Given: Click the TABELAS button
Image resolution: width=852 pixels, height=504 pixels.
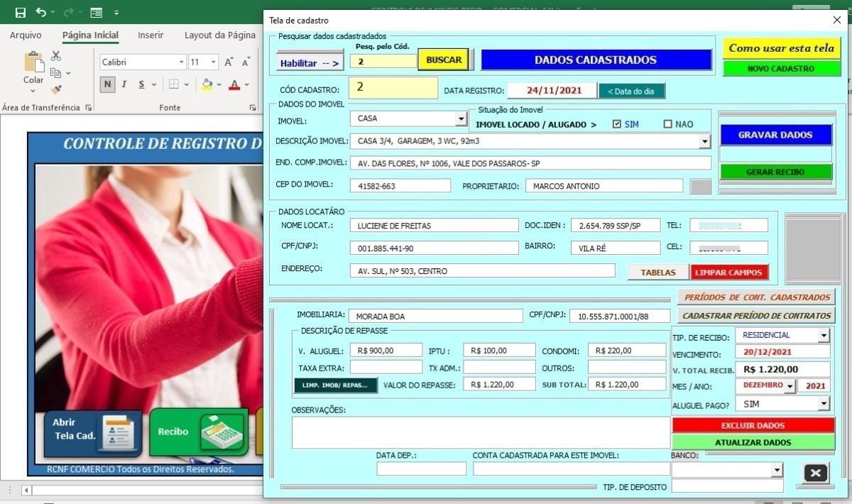Looking at the screenshot, I should pos(658,273).
